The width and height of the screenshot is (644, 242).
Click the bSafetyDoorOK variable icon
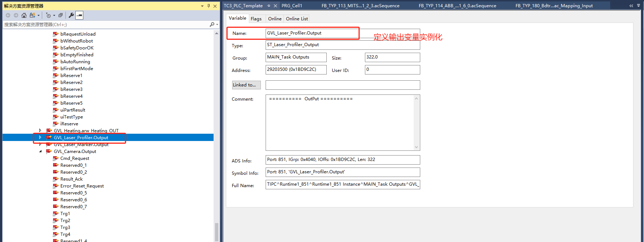click(56, 48)
